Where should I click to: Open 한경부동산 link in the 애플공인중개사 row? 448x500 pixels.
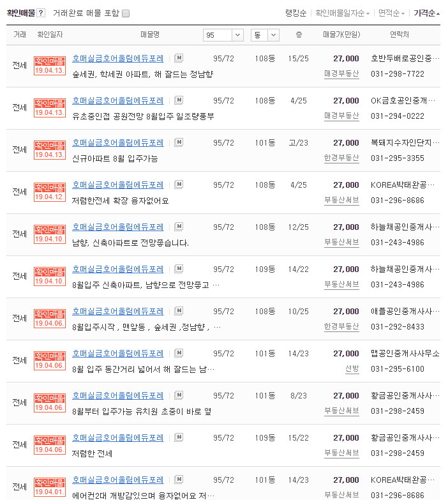341,326
